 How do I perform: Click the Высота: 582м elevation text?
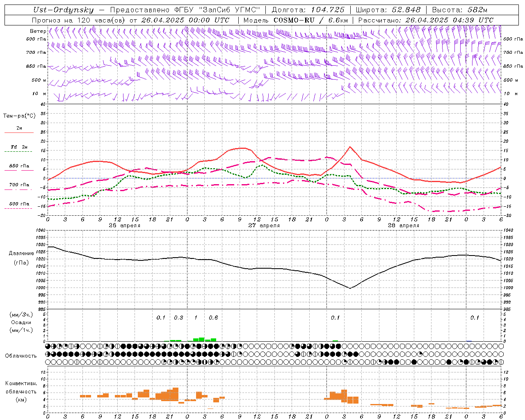point(460,10)
